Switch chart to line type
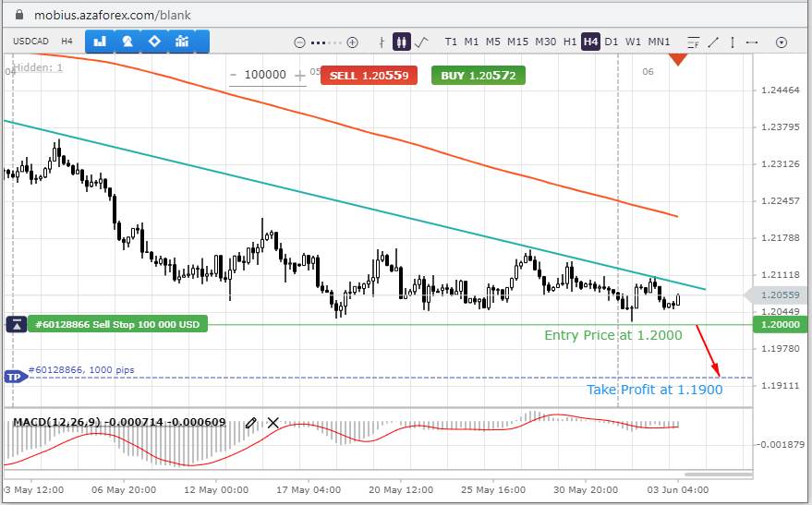Viewport: 812px width, 505px height. point(421,42)
